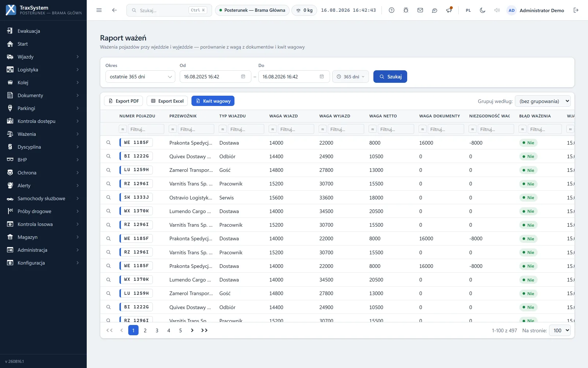The height and width of the screenshot is (368, 588).
Task: Toggle the sound speaker icon
Action: coord(497,10)
